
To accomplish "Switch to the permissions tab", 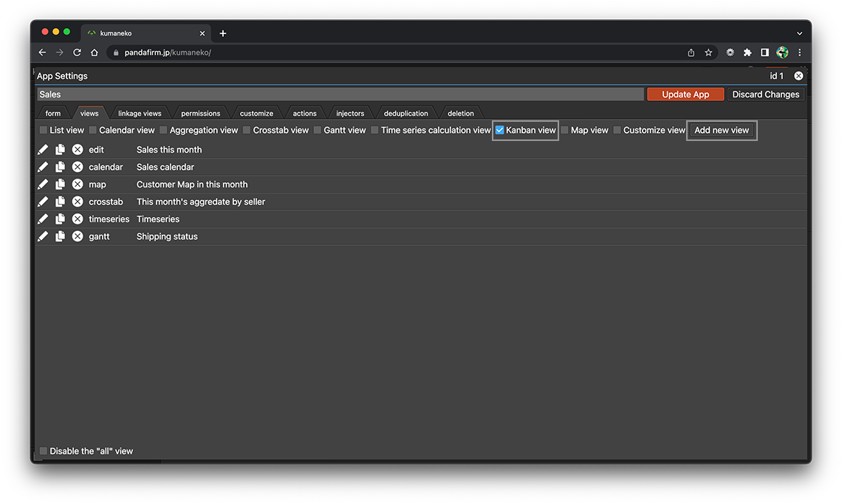I will [200, 114].
